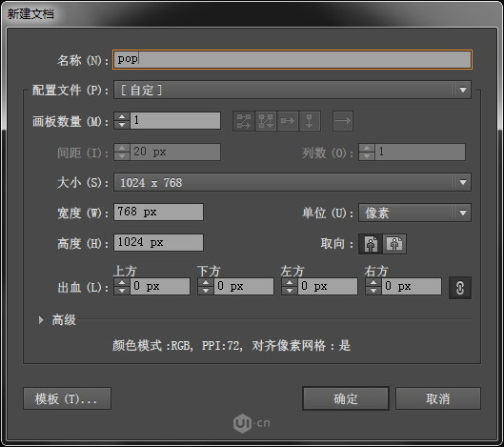Select grid by row artboard layout icon

[244, 121]
